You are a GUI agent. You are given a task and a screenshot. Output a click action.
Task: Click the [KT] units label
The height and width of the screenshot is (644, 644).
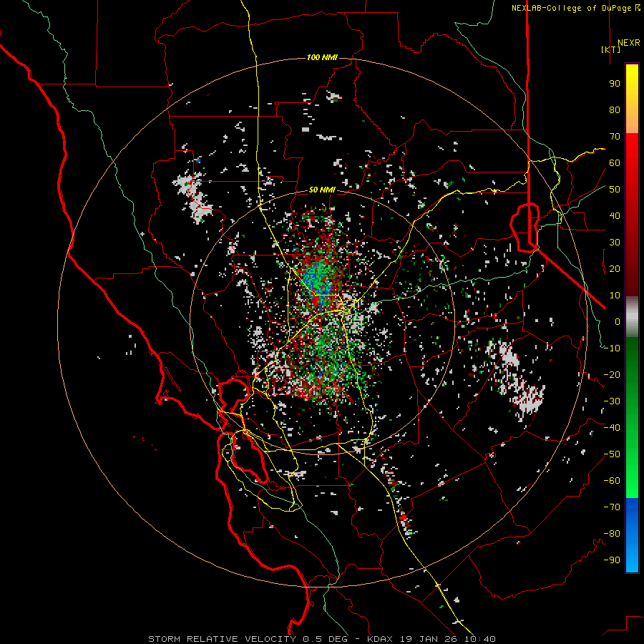(x=611, y=49)
